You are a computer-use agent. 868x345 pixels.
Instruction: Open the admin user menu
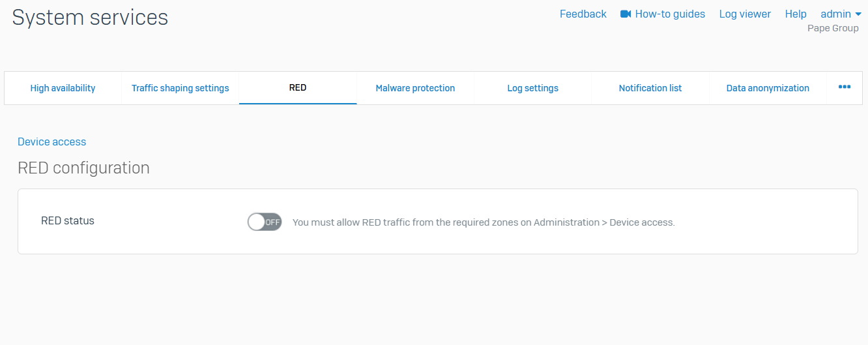[x=841, y=14]
